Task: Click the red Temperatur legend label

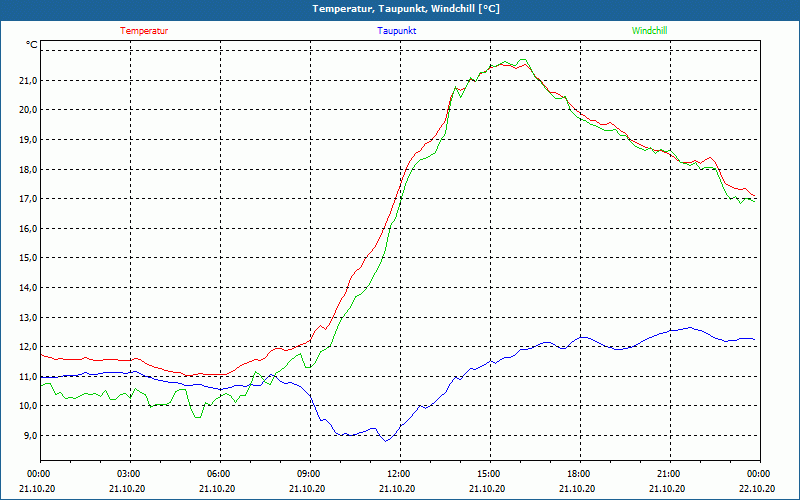Action: tap(144, 31)
